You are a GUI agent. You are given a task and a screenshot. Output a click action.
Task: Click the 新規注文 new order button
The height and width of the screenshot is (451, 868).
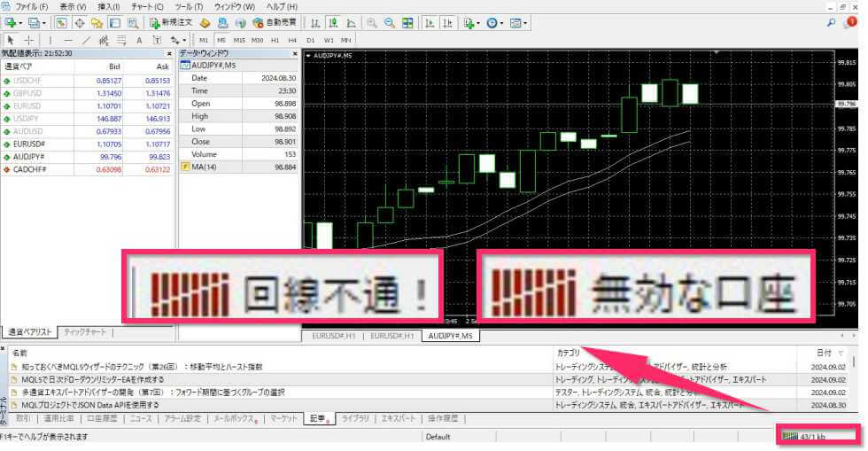click(171, 23)
